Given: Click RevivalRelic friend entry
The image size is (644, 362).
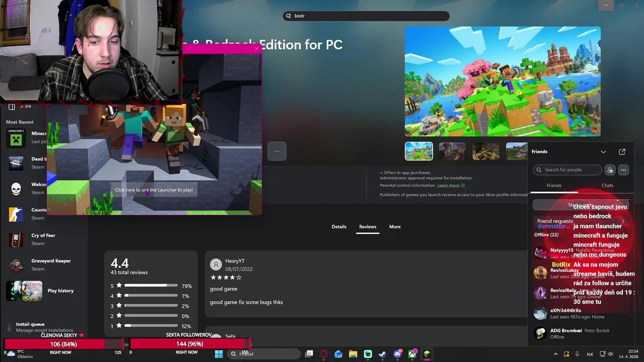Looking at the screenshot, I should click(x=581, y=293).
